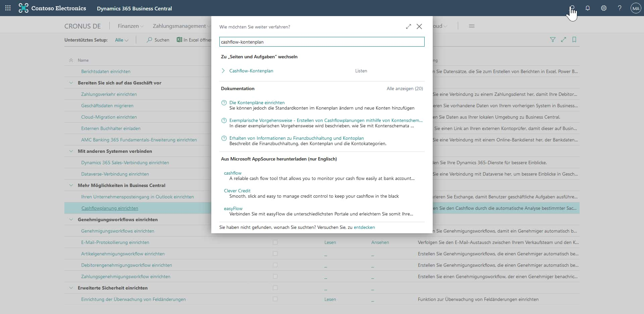This screenshot has width=644, height=314.
Task: Open Dynamics 365 Sales-Verbindung einrichten
Action: [125, 163]
